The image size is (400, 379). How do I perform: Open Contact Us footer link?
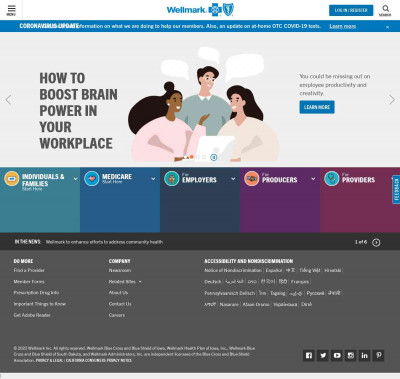tap(120, 304)
